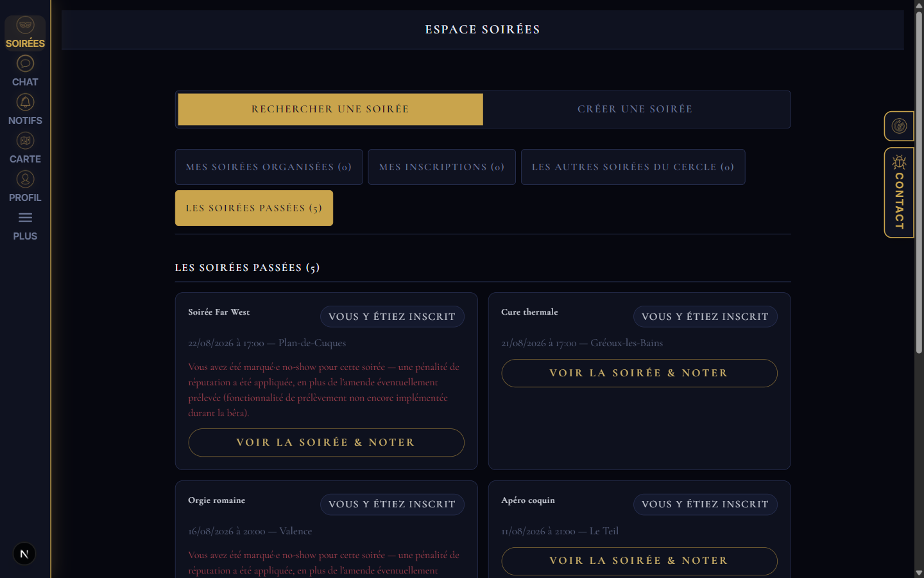Show Mes soirées organisées (0)
The width and height of the screenshot is (924, 578).
click(x=269, y=167)
